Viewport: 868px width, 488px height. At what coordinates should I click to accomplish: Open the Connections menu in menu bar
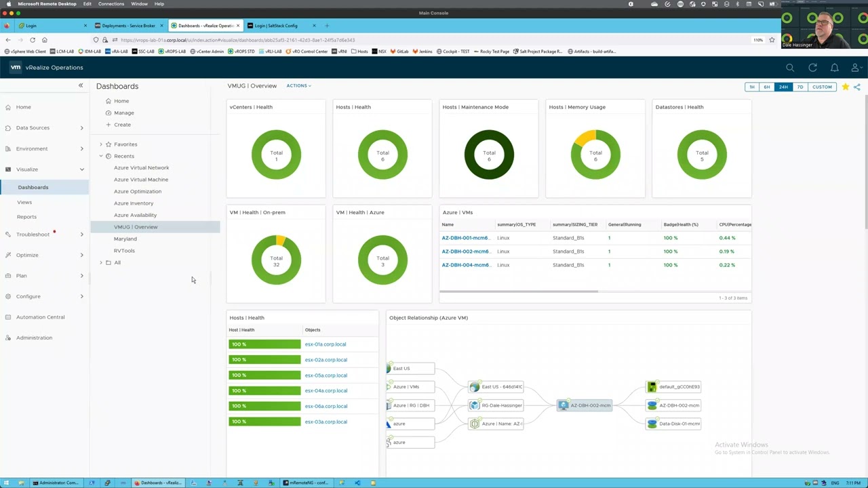(111, 4)
